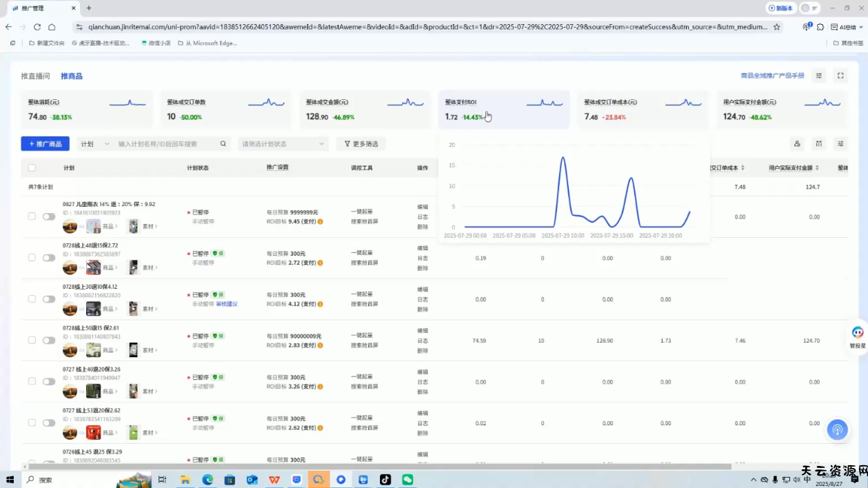This screenshot has height=488, width=868.
Task: Open TikTok from the Windows taskbar
Action: click(x=385, y=480)
